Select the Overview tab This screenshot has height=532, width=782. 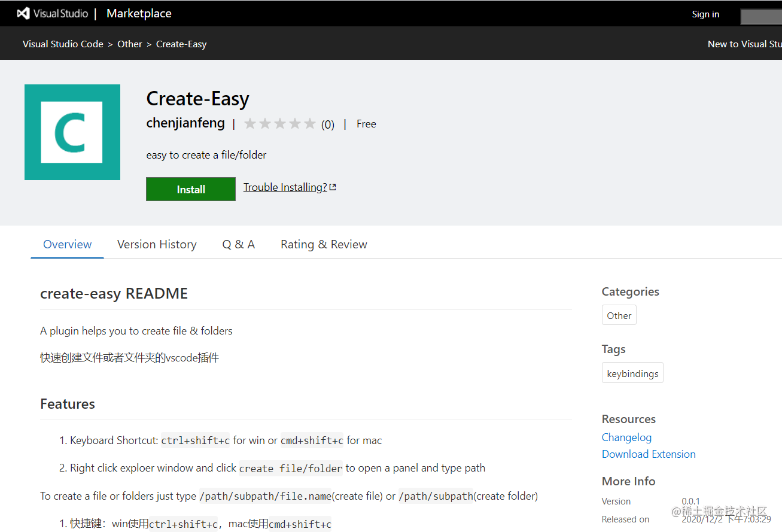tap(68, 244)
